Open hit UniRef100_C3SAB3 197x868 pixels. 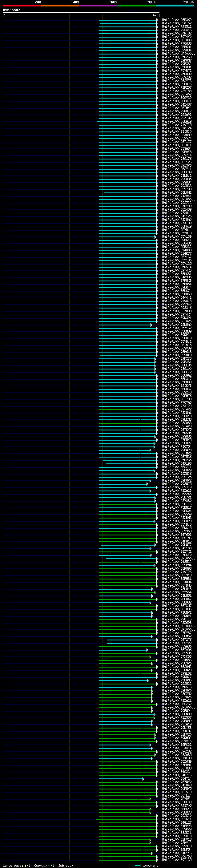(177, 423)
